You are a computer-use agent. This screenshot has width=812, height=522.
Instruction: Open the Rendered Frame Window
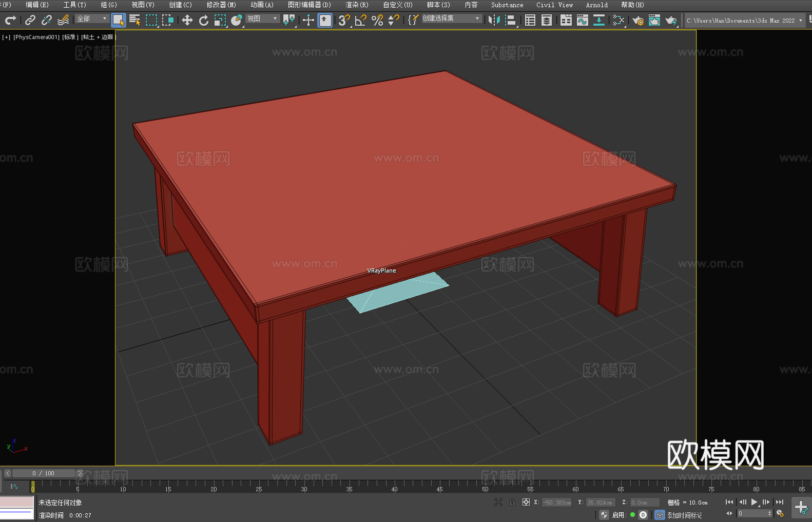pyautogui.click(x=654, y=20)
